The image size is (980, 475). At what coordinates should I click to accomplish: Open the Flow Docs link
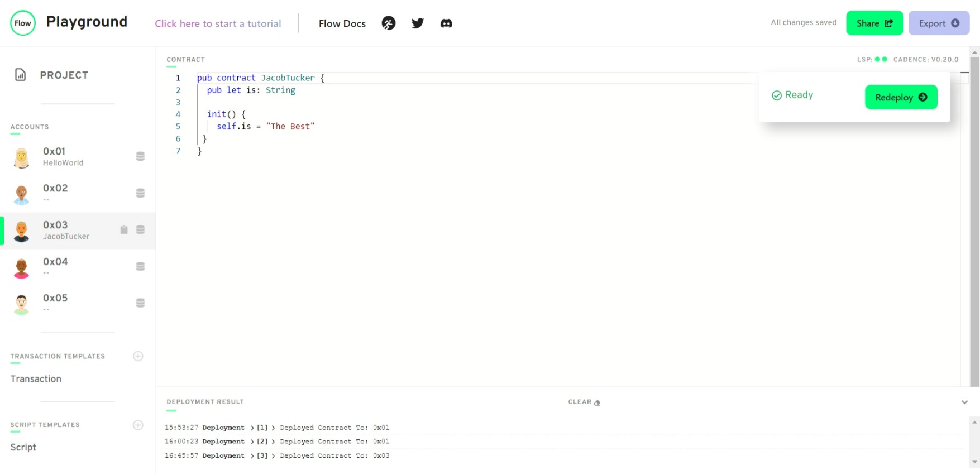click(342, 23)
